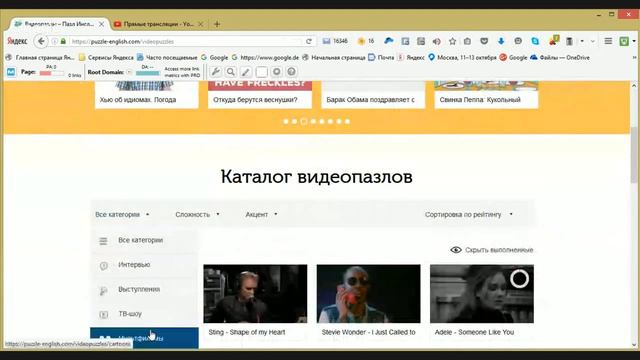The height and width of the screenshot is (360, 640).
Task: Open the Барак Обама поздравляет с card
Action: point(373,95)
